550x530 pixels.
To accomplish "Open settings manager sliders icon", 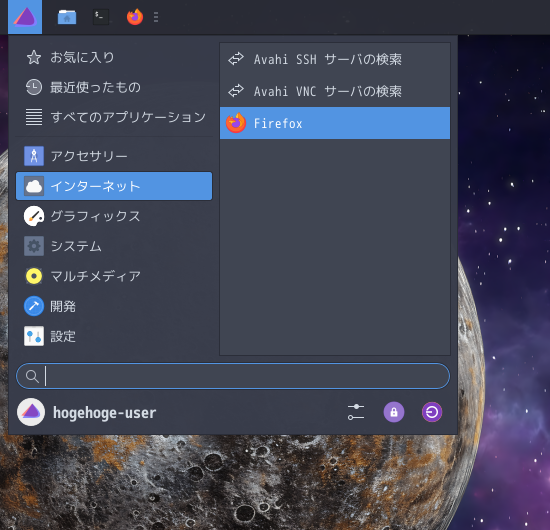I will pos(356,412).
